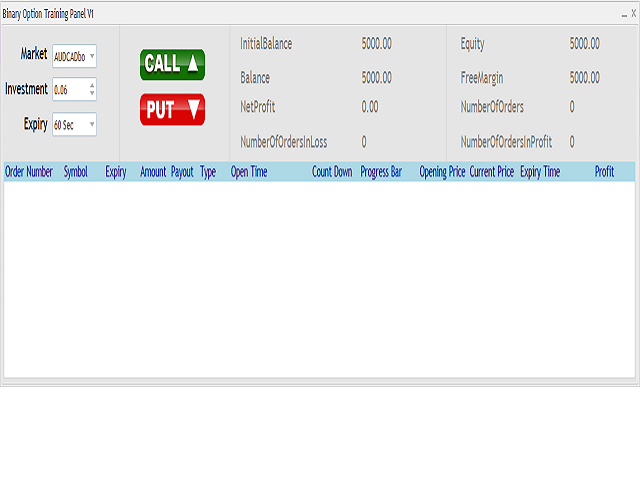Minimize the Binary Option Training Panel window
The image size is (640, 480).
pos(624,14)
